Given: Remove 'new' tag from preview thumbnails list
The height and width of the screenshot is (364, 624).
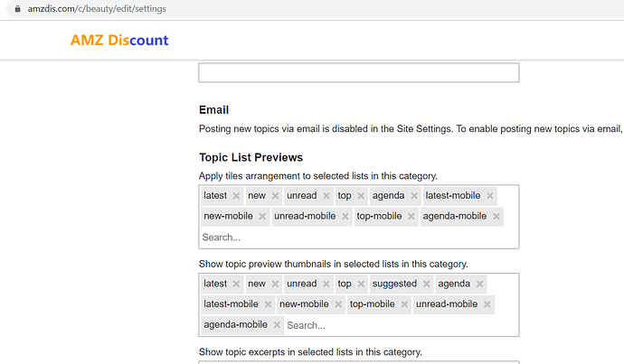Looking at the screenshot, I should [x=275, y=285].
